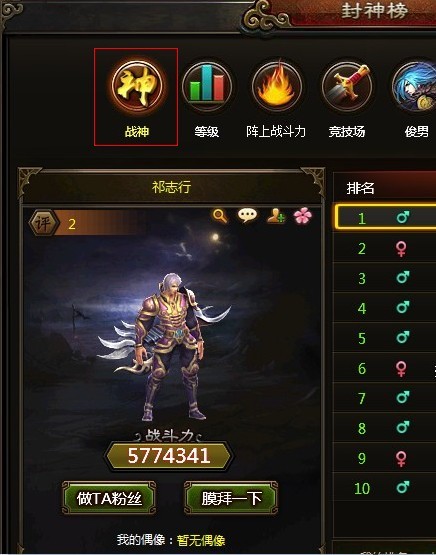Click the character model preview

pyautogui.click(x=166, y=347)
